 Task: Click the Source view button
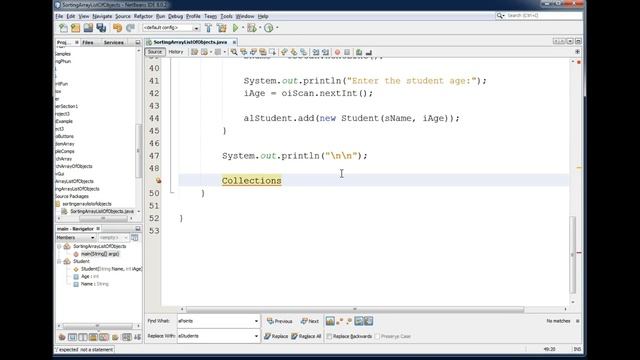pyautogui.click(x=155, y=52)
